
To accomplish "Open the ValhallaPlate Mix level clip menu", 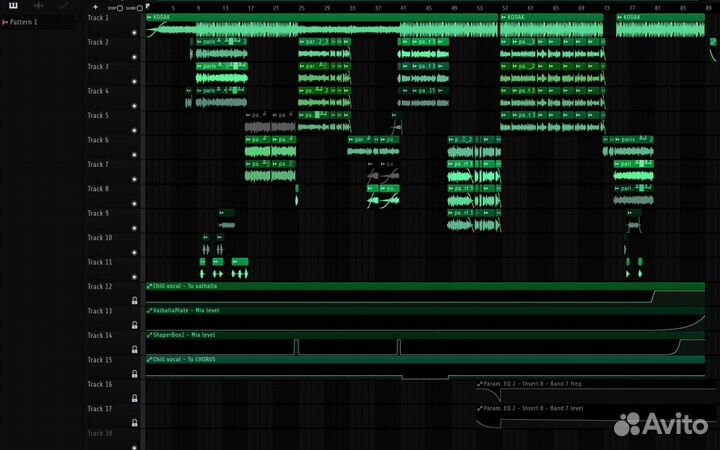I will 150,311.
